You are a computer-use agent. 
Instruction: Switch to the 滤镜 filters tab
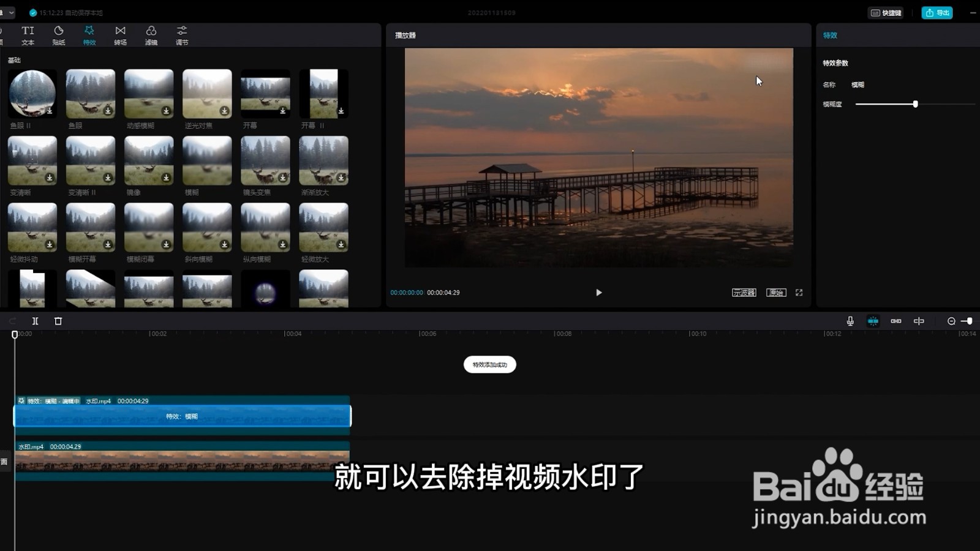point(151,35)
